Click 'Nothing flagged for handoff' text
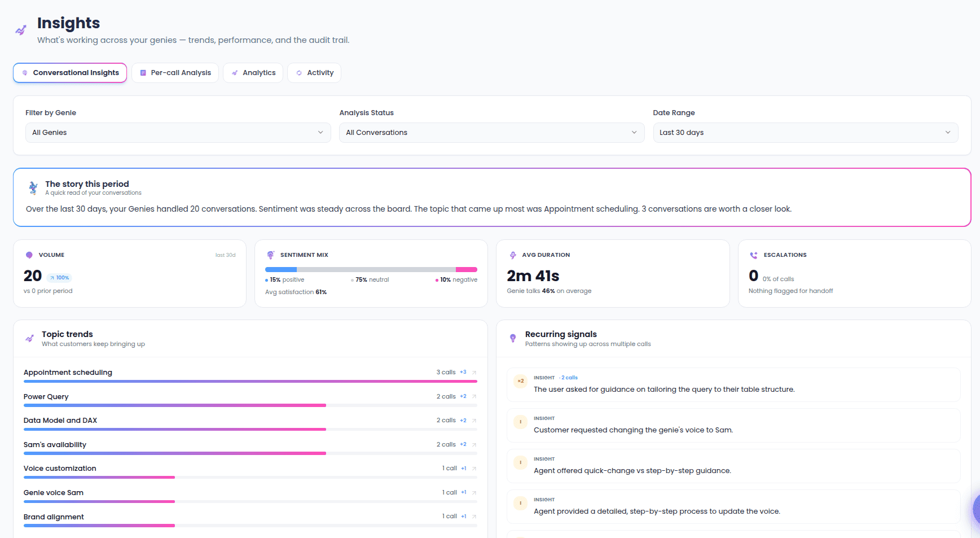Image resolution: width=980 pixels, height=538 pixels. pos(790,291)
